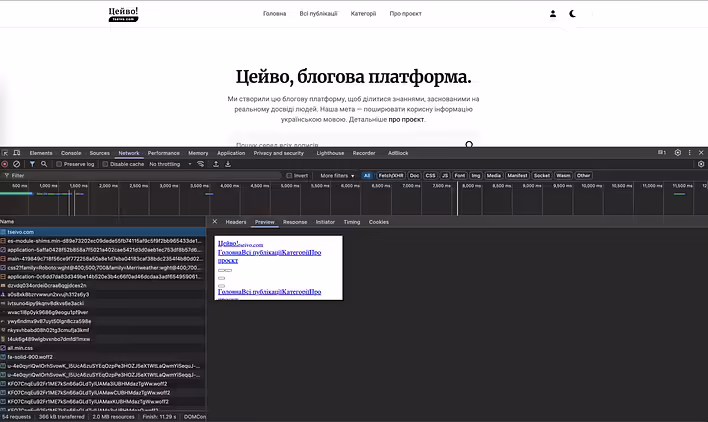
Task: Enable Preserve log checkbox
Action: coord(59,164)
